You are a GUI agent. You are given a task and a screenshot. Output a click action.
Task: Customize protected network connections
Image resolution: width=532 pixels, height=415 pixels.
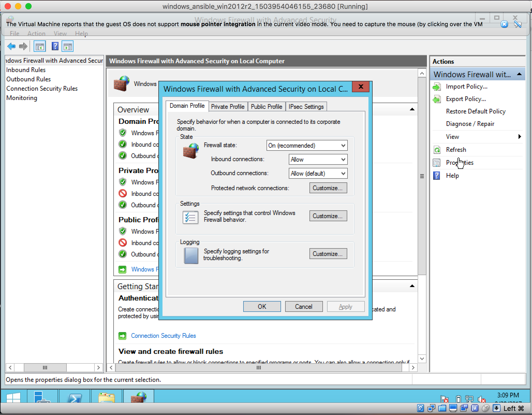[x=328, y=188]
